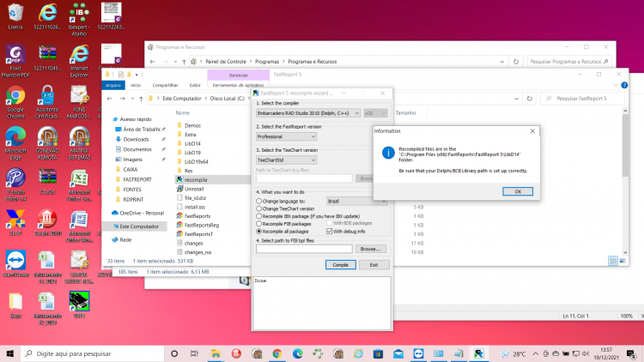Click Windows Start button
Image resolution: width=644 pixels, height=362 pixels.
pyautogui.click(x=9, y=353)
